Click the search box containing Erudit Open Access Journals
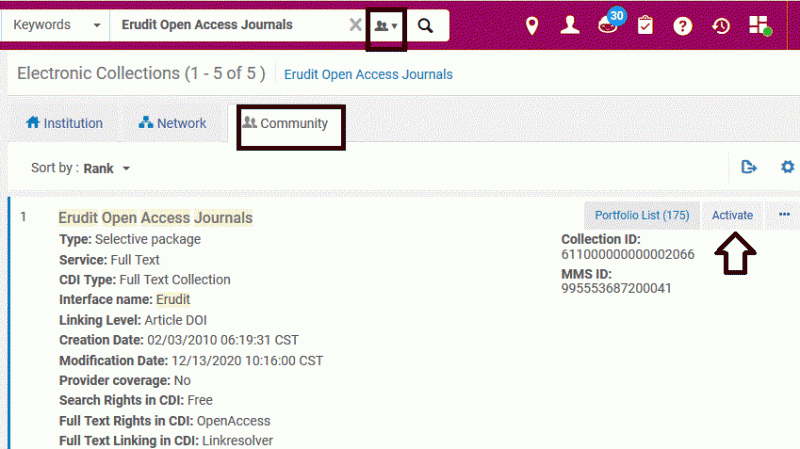This screenshot has width=800, height=449. [x=228, y=25]
